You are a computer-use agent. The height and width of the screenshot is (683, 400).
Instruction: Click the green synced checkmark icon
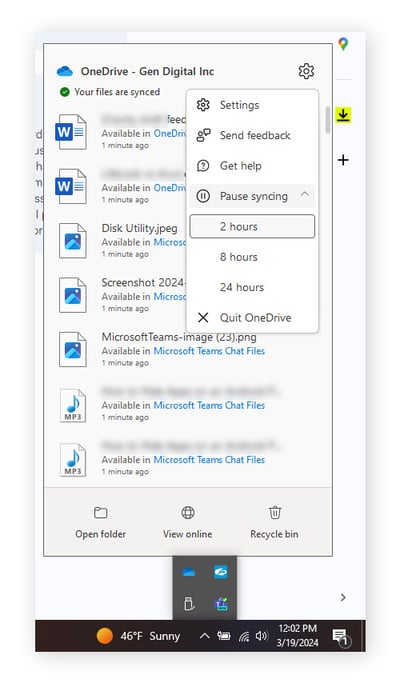[64, 92]
